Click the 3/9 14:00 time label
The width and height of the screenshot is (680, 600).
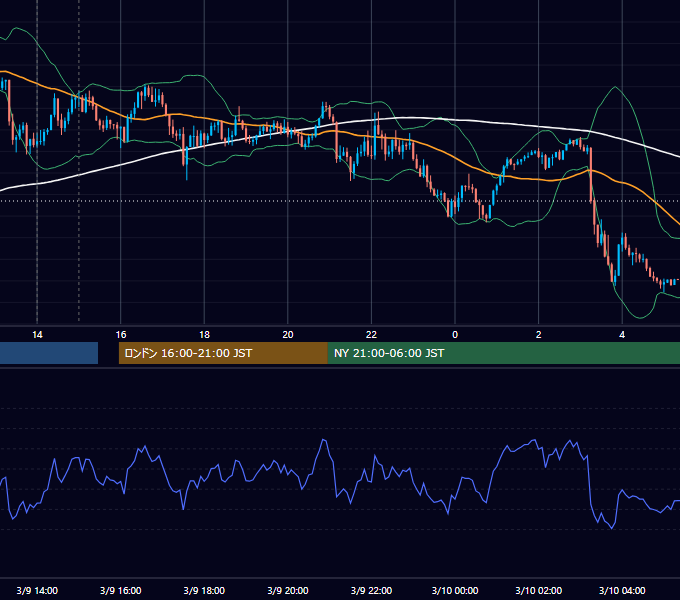click(37, 590)
